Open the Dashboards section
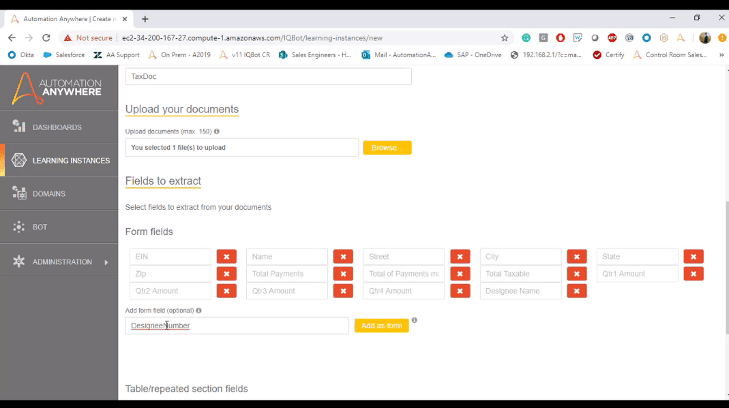729x408 pixels. coord(59,127)
